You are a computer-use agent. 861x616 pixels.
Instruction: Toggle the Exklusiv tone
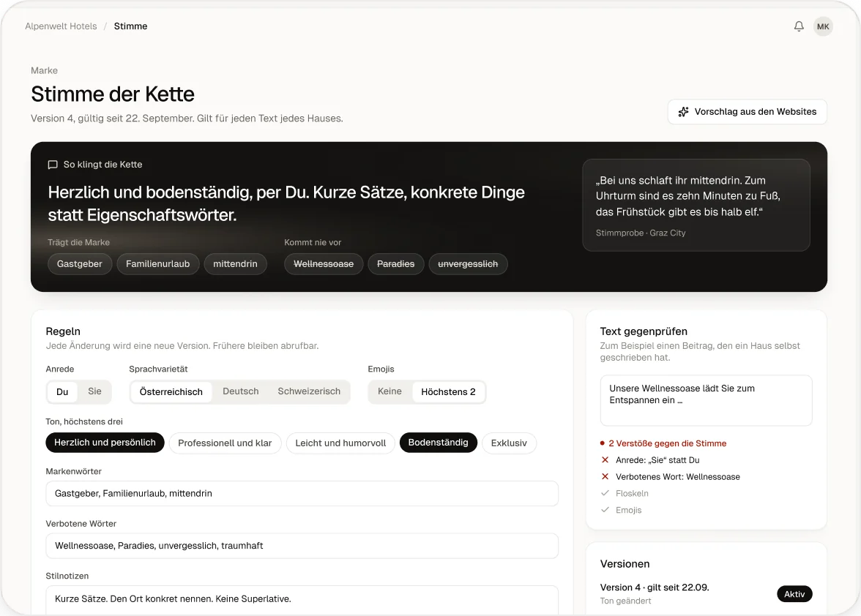pos(509,443)
